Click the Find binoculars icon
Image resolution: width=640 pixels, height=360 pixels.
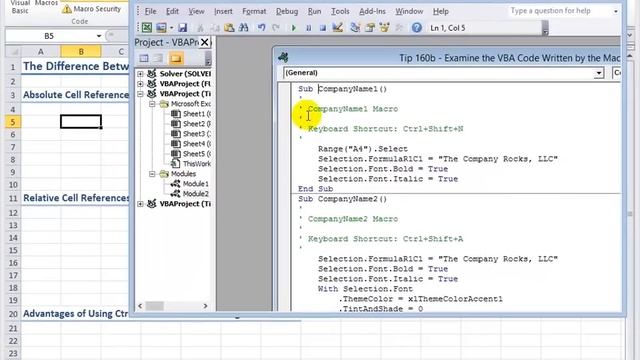[x=244, y=28]
